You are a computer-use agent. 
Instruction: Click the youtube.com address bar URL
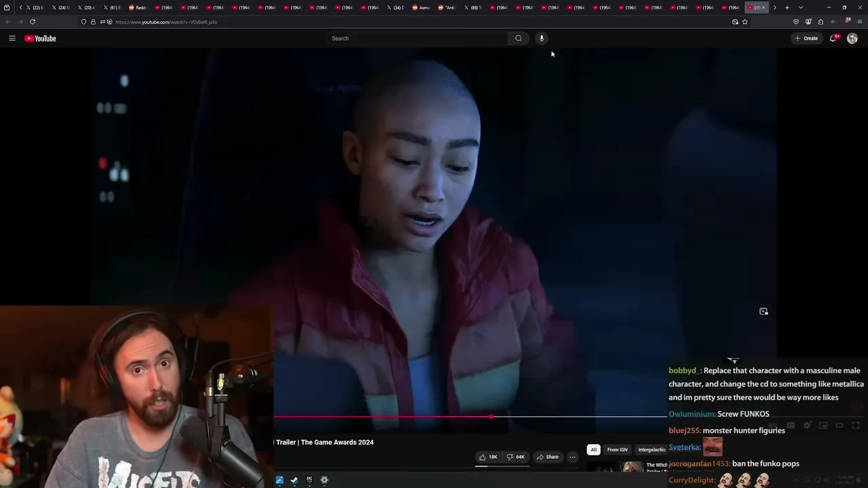(166, 22)
